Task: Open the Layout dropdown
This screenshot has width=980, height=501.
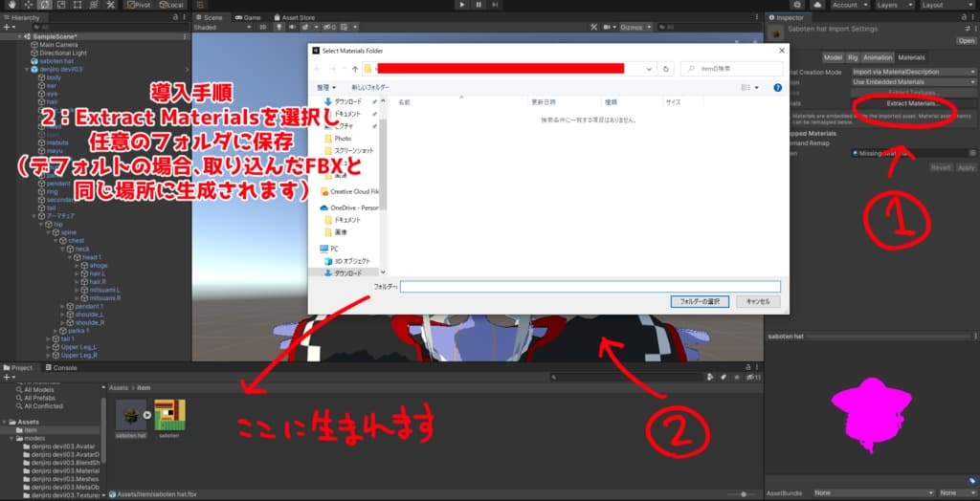Action: tap(946, 5)
